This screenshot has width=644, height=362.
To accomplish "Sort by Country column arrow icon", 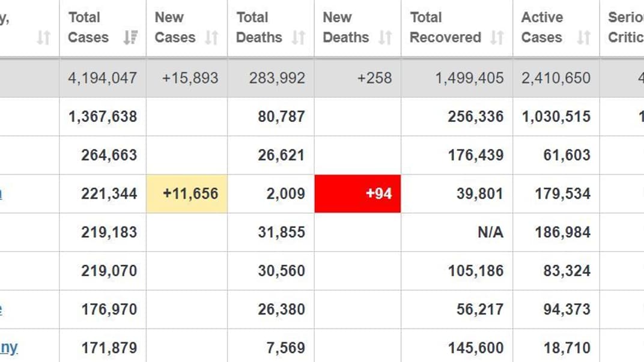I will [43, 37].
